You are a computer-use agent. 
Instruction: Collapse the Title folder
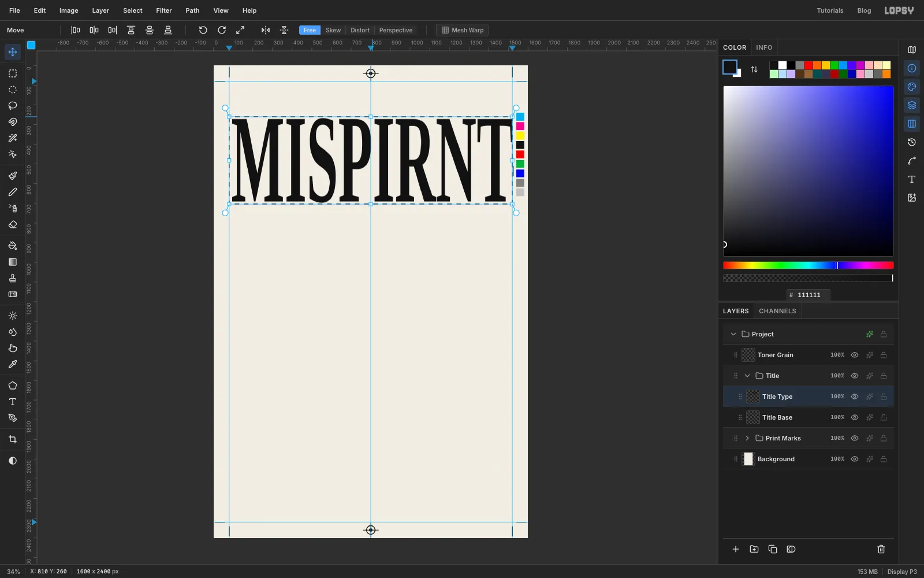click(x=747, y=376)
